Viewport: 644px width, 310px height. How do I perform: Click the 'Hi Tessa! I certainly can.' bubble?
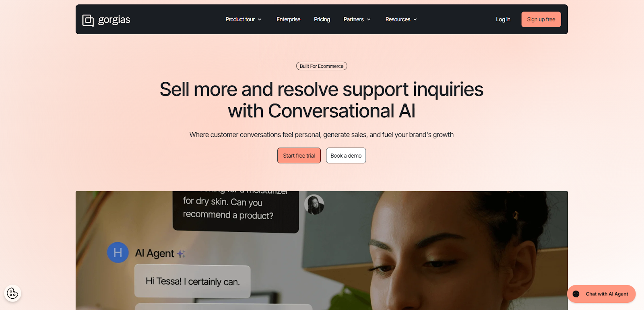192,281
